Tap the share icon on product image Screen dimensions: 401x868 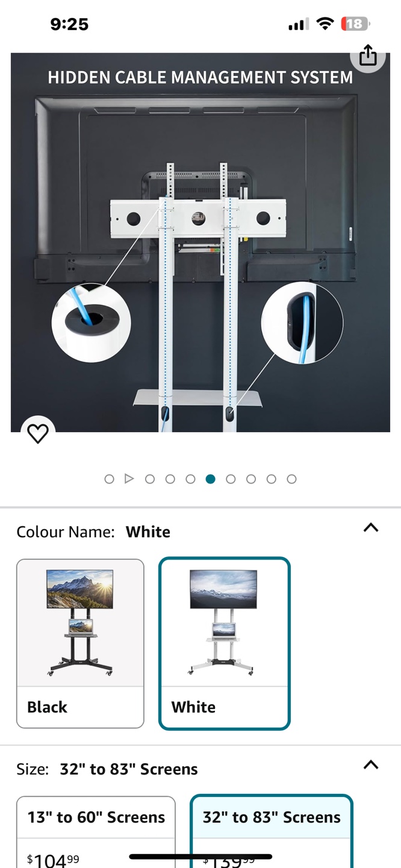coord(368,55)
